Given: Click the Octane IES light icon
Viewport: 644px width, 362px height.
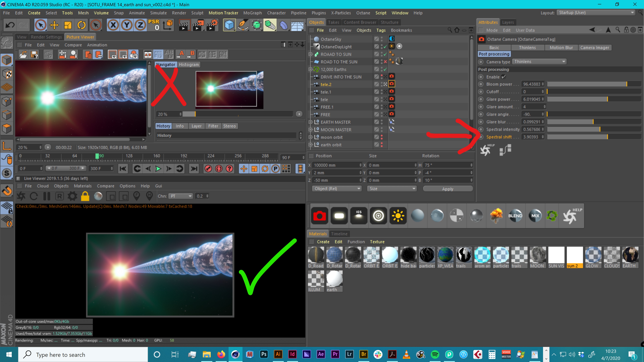Looking at the screenshot, I should point(359,215).
